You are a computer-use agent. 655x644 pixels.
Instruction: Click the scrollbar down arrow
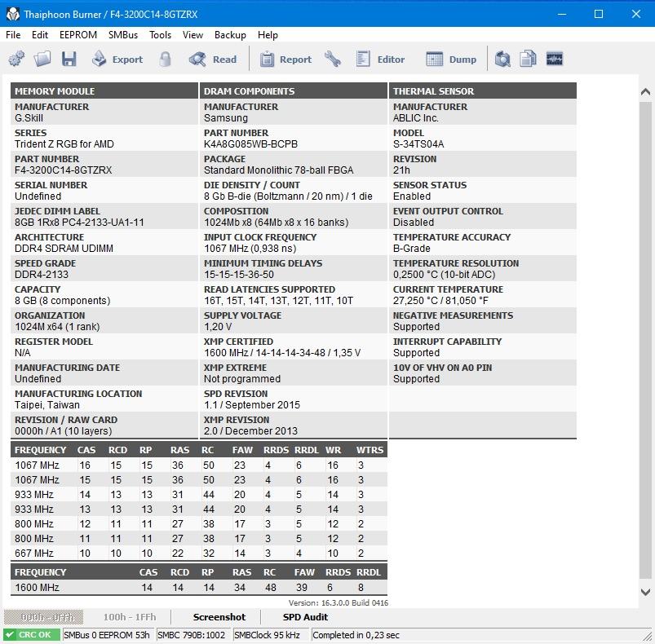pyautogui.click(x=645, y=592)
